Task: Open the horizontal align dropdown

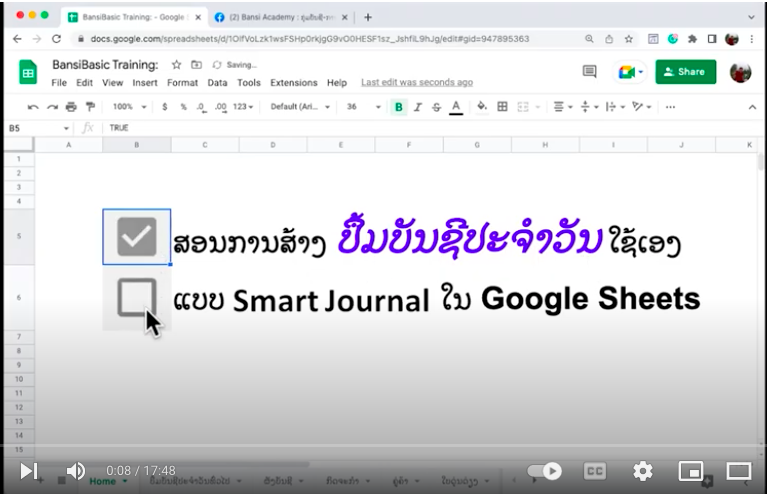Action: click(563, 107)
